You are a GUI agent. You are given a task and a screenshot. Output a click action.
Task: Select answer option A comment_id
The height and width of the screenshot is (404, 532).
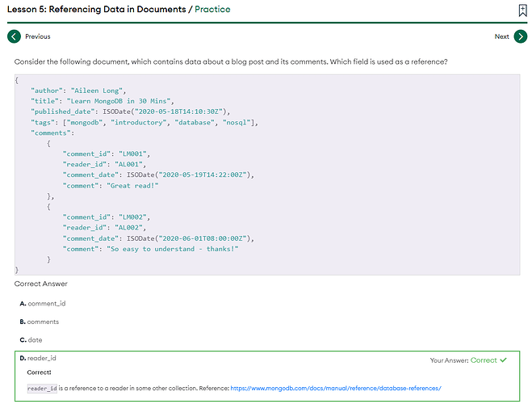tap(46, 303)
